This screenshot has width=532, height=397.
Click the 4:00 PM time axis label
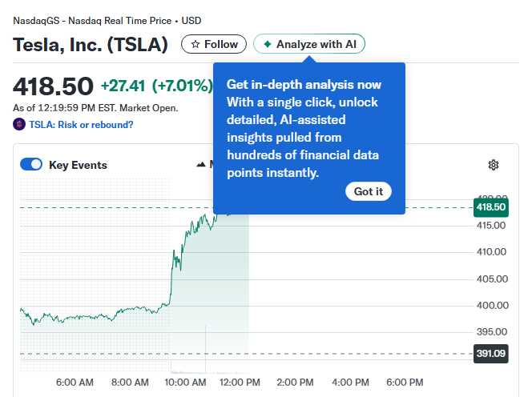pyautogui.click(x=350, y=383)
